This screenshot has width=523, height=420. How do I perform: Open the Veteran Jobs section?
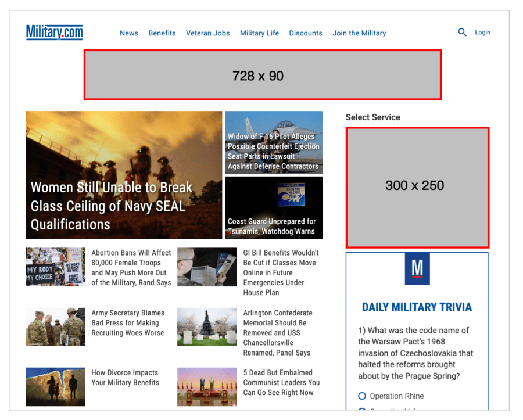click(x=207, y=33)
